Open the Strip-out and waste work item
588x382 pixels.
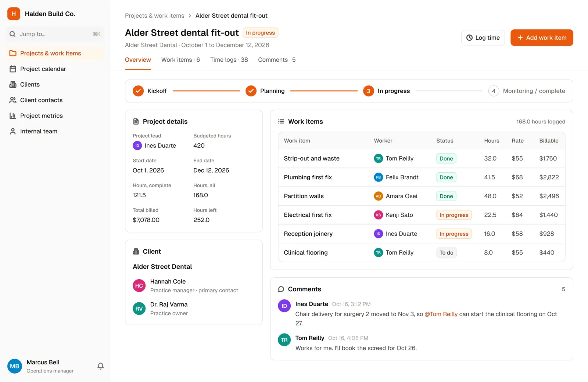422,159
